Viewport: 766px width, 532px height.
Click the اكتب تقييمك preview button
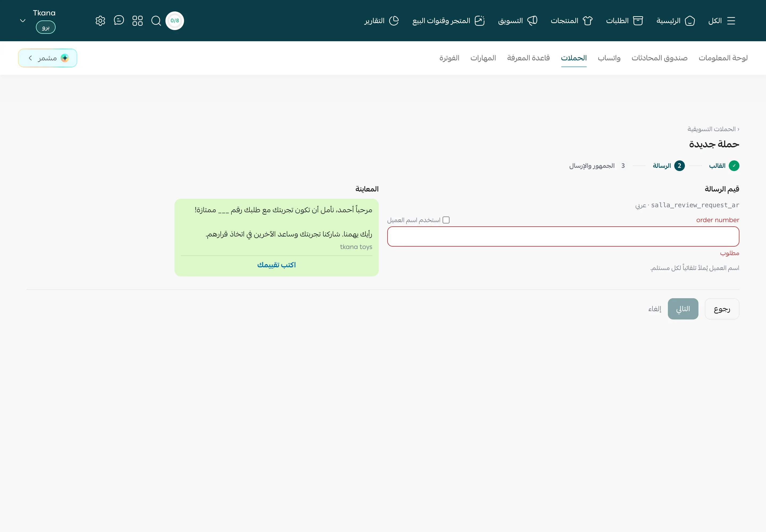point(276,265)
